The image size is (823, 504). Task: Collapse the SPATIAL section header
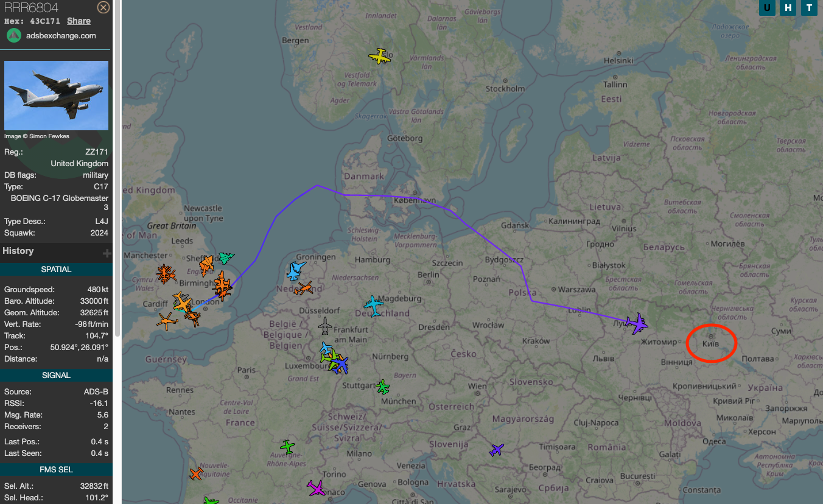[56, 269]
